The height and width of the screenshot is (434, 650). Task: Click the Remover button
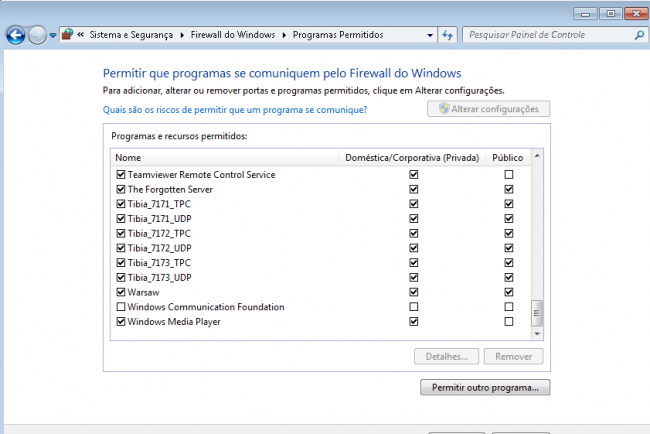[513, 356]
